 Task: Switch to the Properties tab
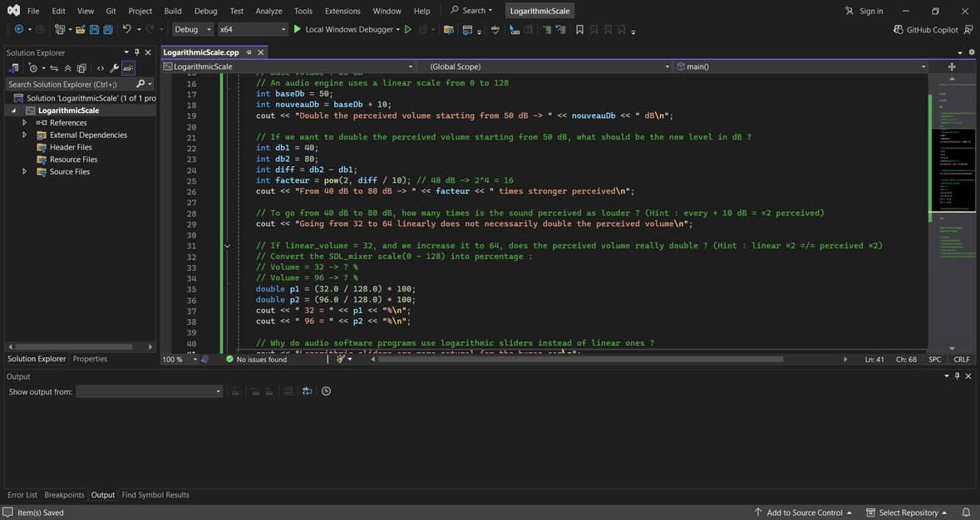point(90,359)
